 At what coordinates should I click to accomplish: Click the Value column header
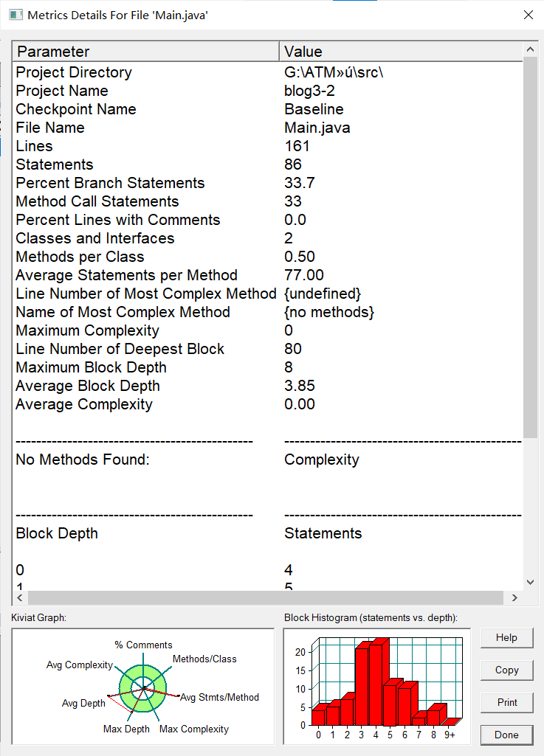point(401,52)
